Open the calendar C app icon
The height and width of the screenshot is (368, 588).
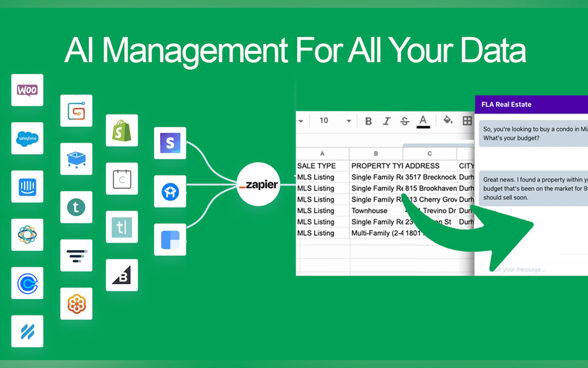click(x=122, y=179)
